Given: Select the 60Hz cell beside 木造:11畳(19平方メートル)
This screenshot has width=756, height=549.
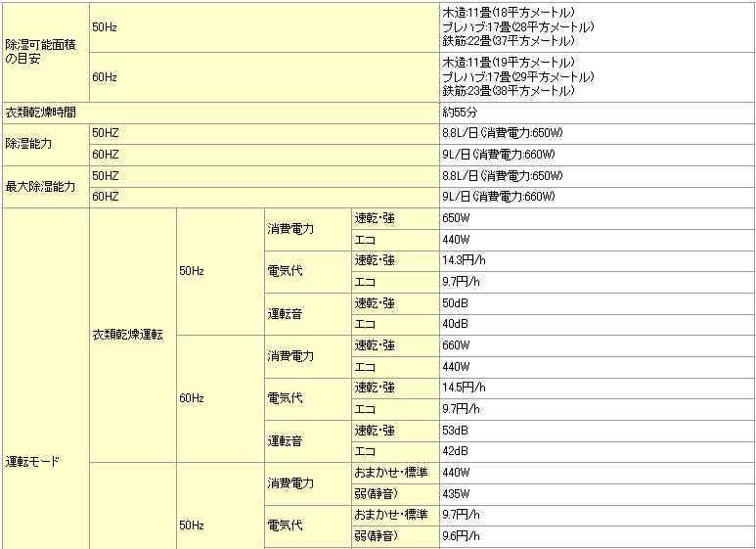Looking at the screenshot, I should point(264,77).
